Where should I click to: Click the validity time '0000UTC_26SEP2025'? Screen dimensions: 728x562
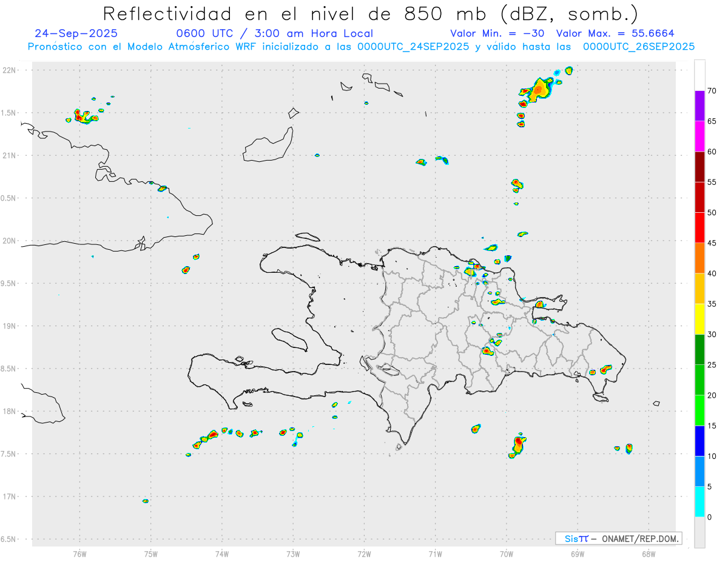coord(639,47)
